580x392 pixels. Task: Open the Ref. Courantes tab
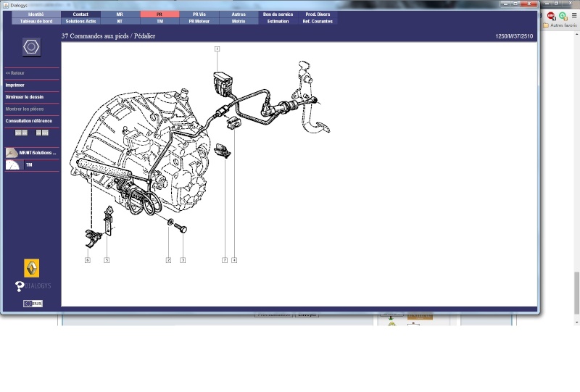[x=318, y=22]
